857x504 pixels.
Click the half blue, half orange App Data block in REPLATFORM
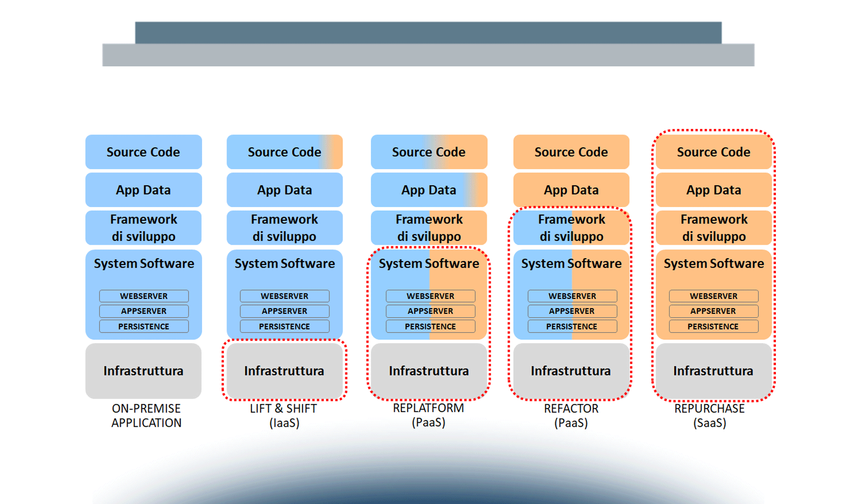coord(428,190)
